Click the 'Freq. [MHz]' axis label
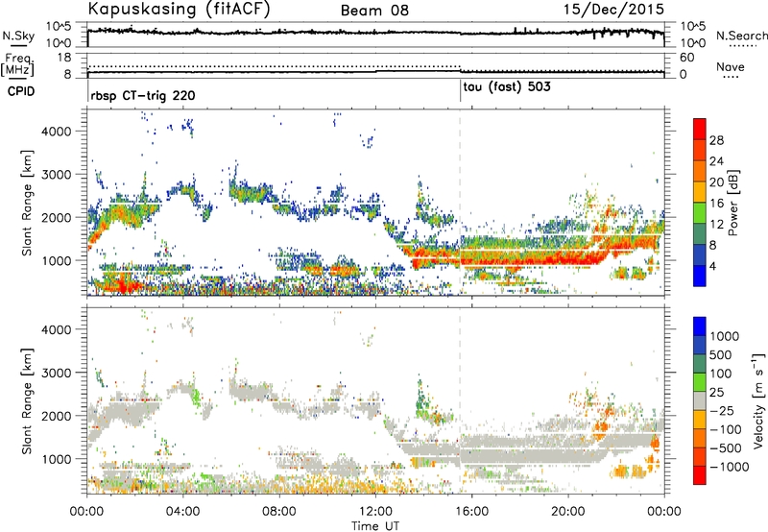Viewport: 768px width, 532px height. pos(17,65)
